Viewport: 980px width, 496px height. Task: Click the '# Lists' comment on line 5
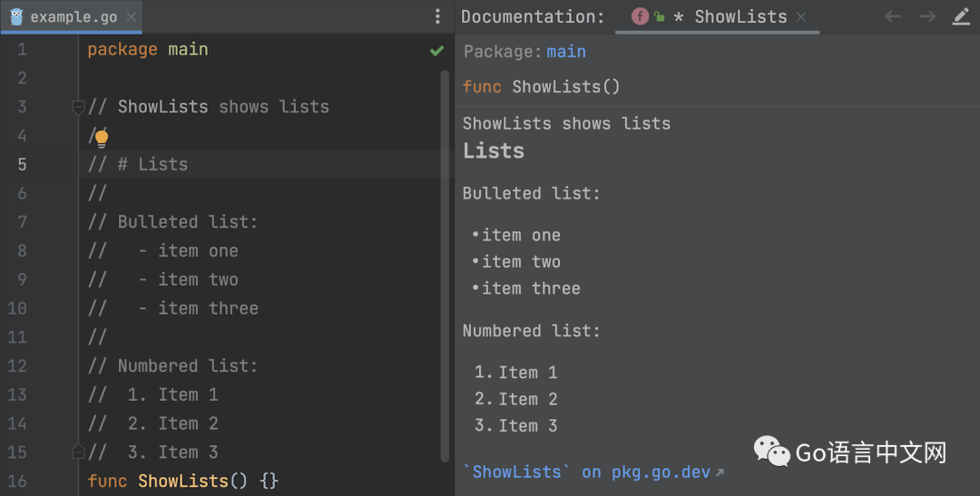pos(152,164)
